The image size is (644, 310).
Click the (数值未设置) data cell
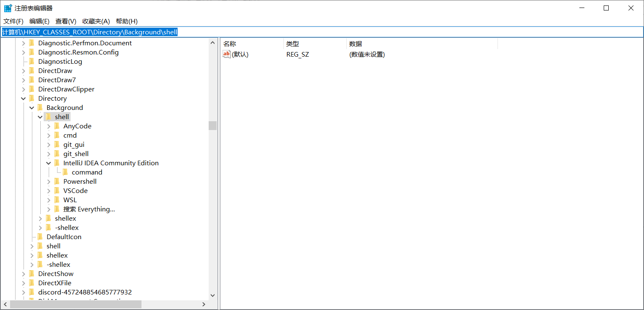tap(367, 55)
